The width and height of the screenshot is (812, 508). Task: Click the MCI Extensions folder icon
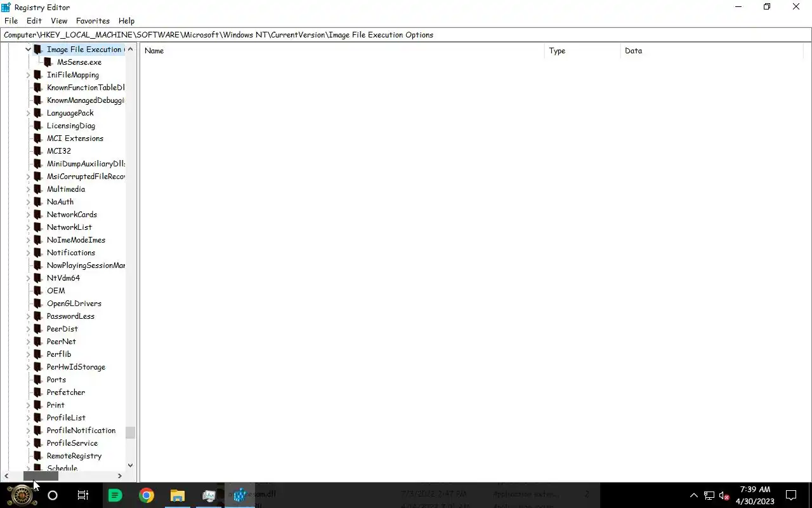click(38, 138)
